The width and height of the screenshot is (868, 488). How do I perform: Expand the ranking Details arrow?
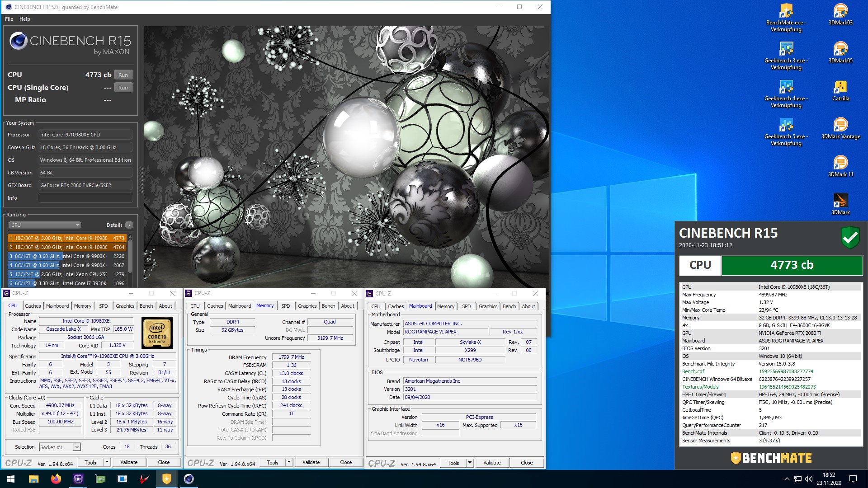click(129, 225)
